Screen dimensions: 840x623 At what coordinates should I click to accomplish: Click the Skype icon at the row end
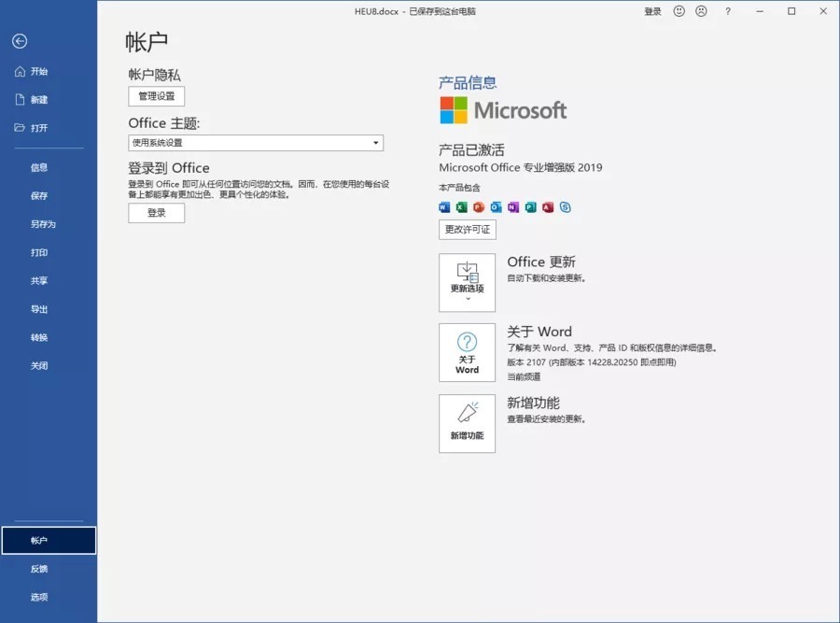(x=566, y=207)
